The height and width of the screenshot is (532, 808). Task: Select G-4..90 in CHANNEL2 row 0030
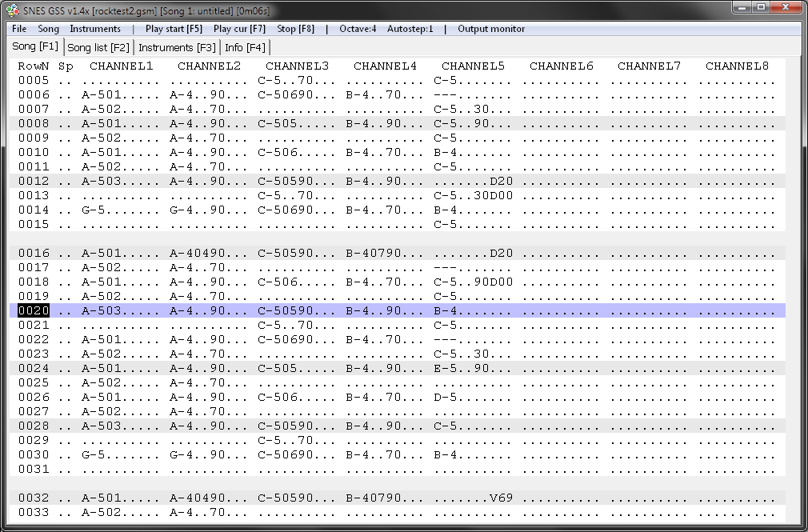coord(198,454)
